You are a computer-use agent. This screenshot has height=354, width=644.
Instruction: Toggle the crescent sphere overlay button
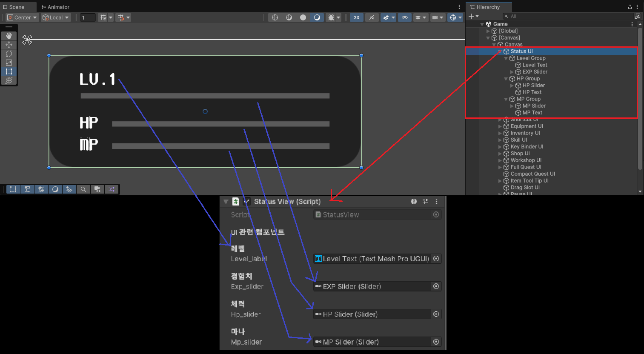click(55, 189)
